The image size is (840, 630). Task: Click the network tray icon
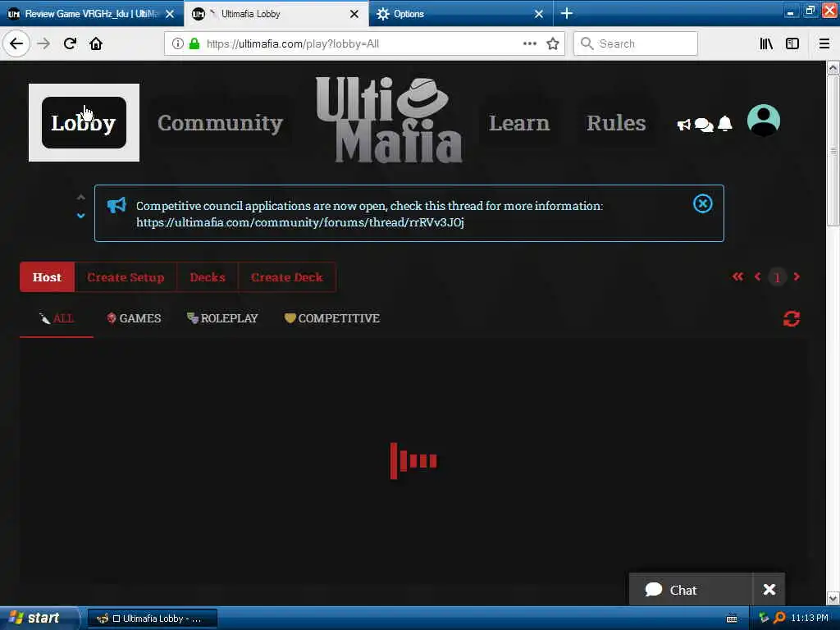[x=764, y=619]
